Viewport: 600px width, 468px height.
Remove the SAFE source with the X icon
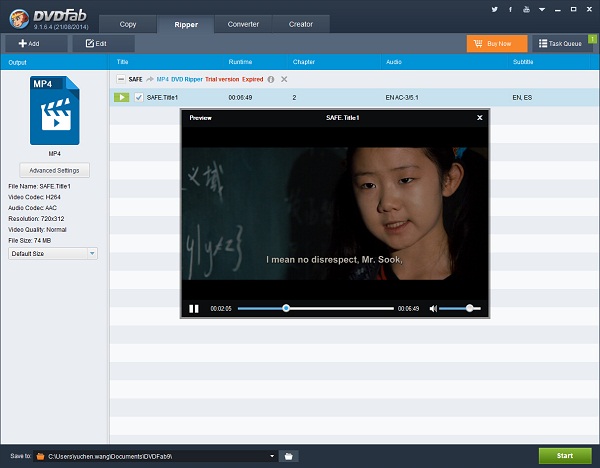pos(284,79)
